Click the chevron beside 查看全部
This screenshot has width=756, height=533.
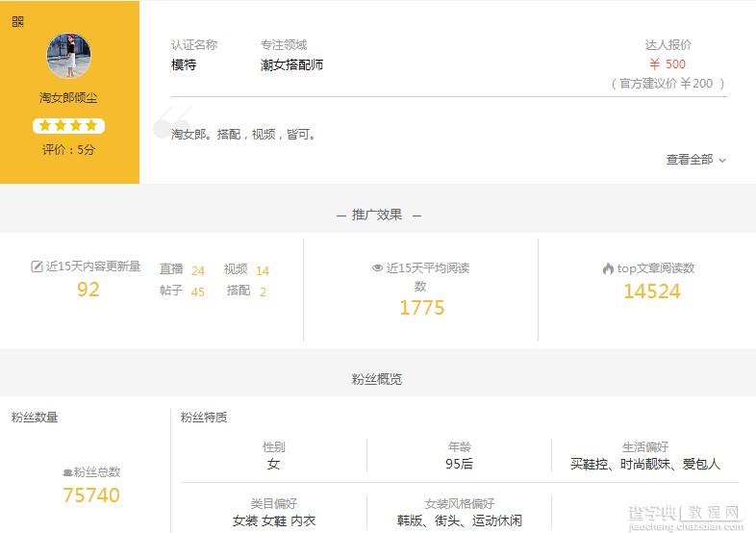(x=722, y=160)
